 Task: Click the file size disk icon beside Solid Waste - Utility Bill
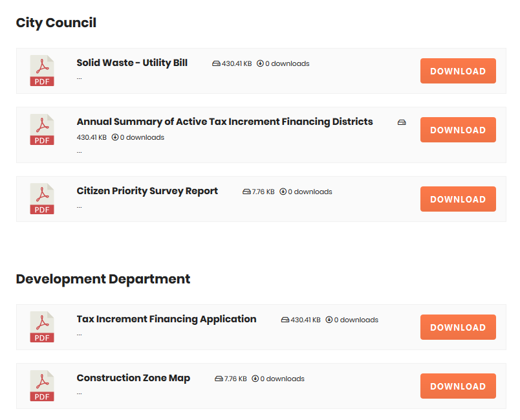click(x=216, y=63)
